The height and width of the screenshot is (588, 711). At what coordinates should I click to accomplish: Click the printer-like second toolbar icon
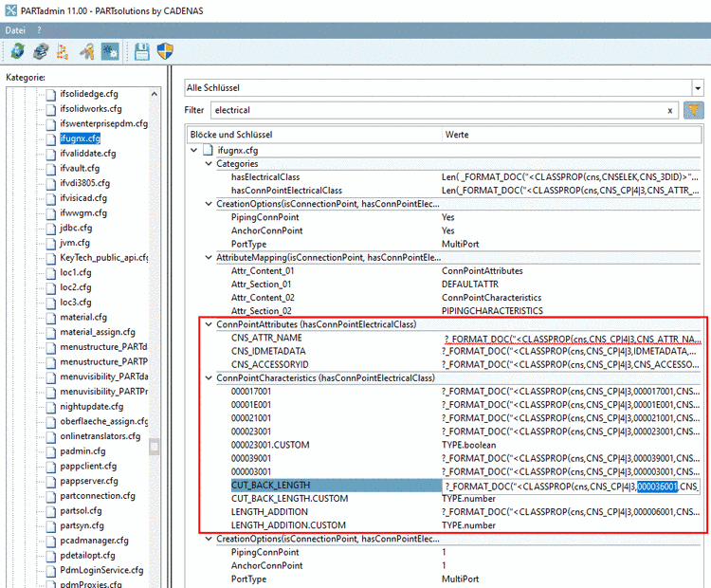point(40,51)
